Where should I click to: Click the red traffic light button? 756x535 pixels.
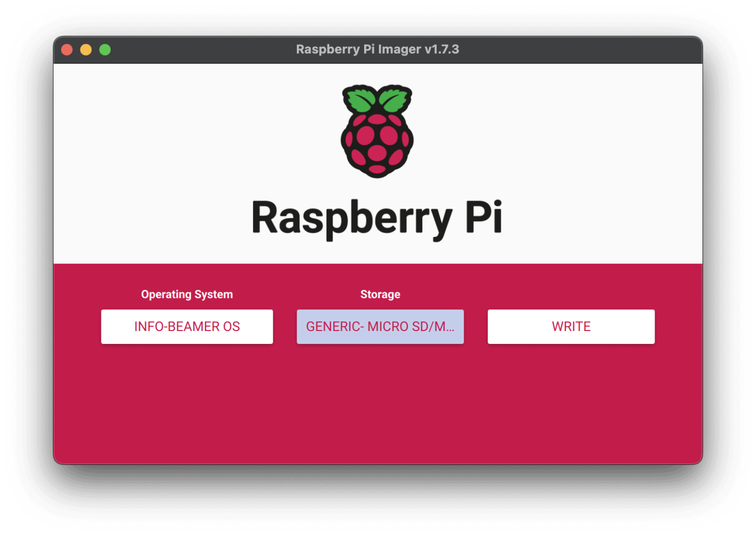pyautogui.click(x=67, y=49)
